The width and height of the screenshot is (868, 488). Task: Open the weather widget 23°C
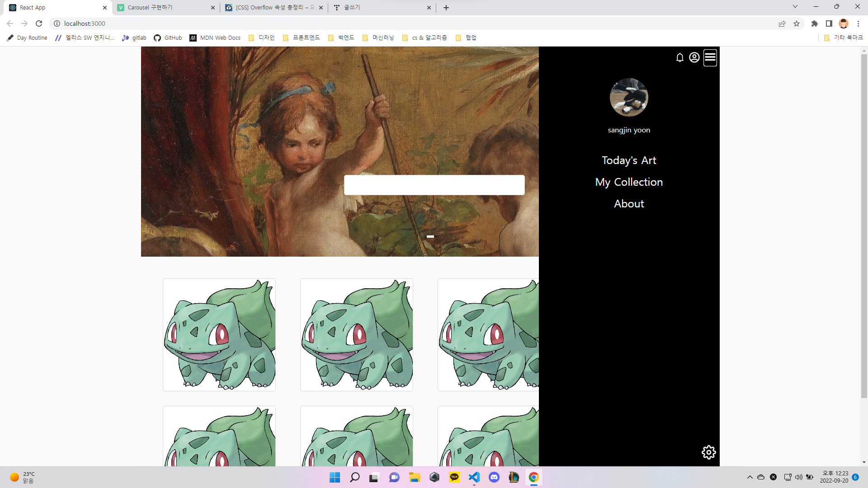point(23,477)
